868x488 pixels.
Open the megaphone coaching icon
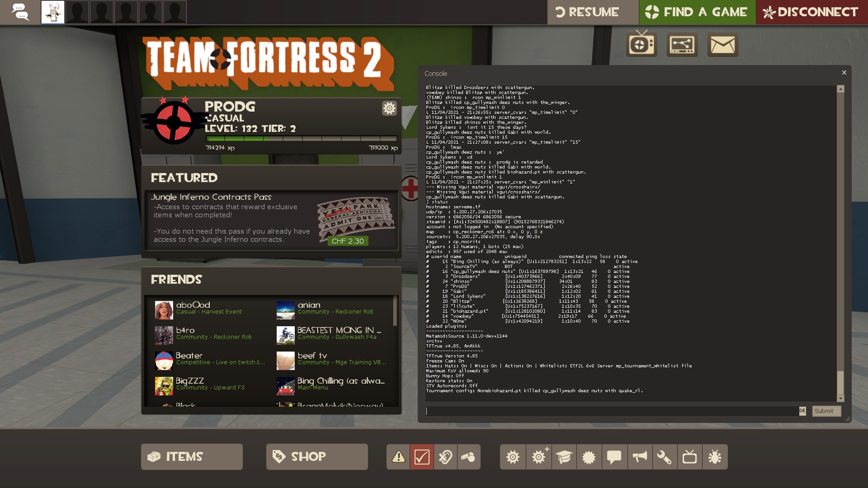coord(640,457)
